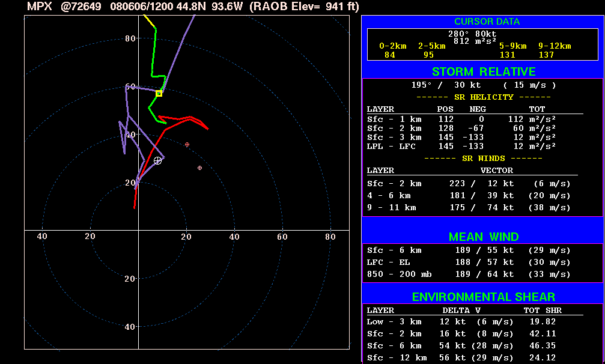Click the 9-12km cursor data label
The width and height of the screenshot is (605, 364).
(x=554, y=46)
